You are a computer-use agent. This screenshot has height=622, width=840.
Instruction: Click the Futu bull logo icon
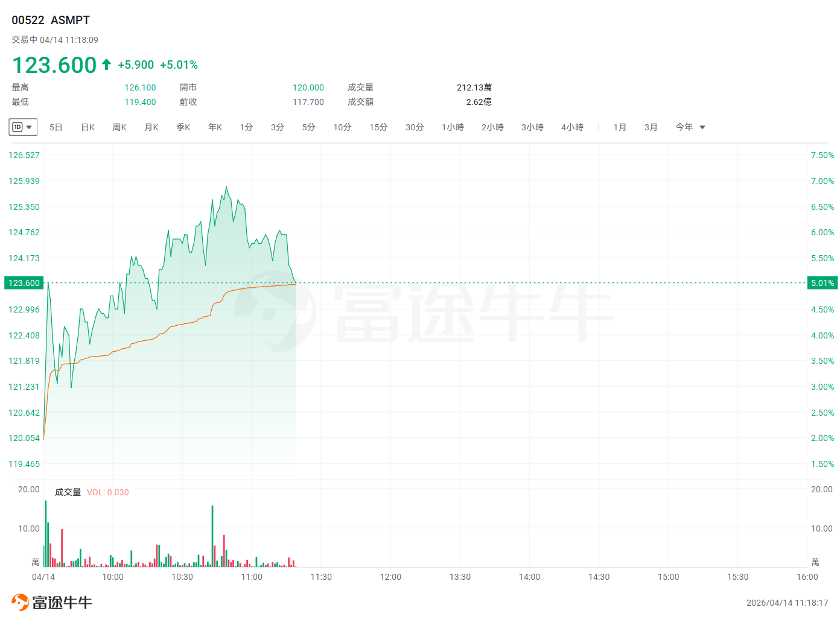(x=20, y=602)
